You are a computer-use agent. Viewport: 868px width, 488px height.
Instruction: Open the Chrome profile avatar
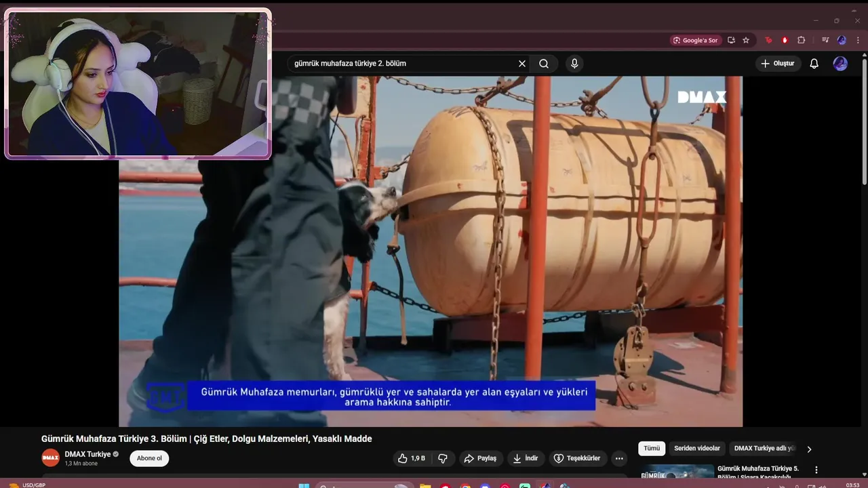(x=842, y=40)
